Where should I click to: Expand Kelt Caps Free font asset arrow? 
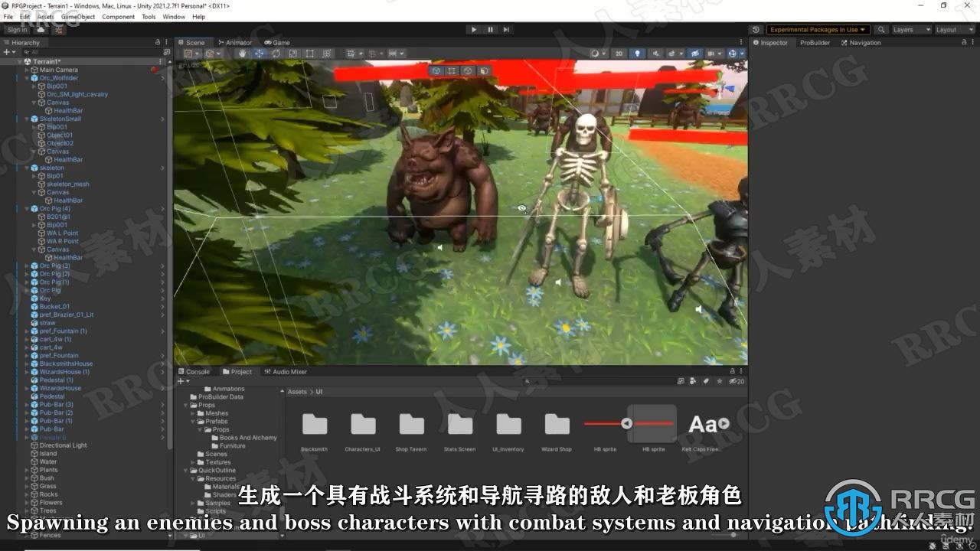pos(724,423)
